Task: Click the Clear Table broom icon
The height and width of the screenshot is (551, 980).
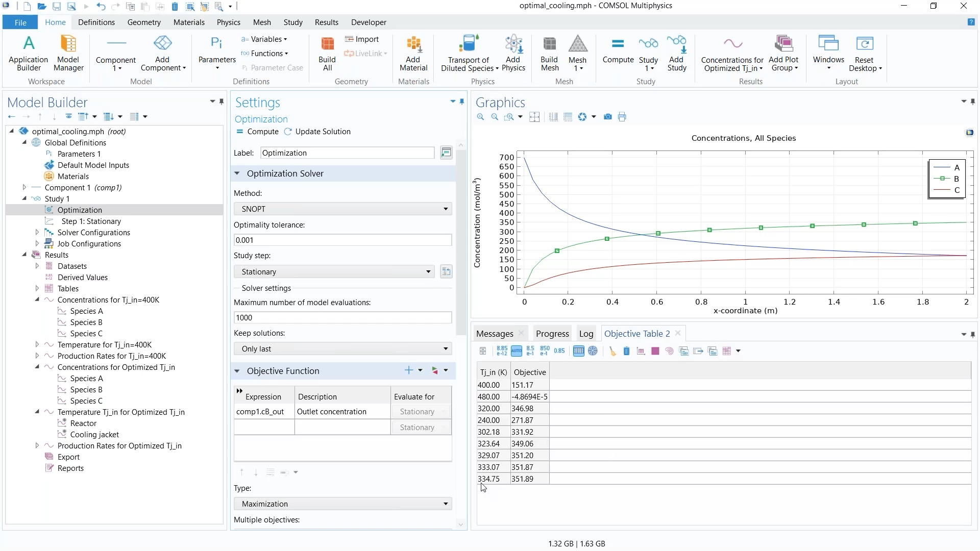Action: [612, 351]
